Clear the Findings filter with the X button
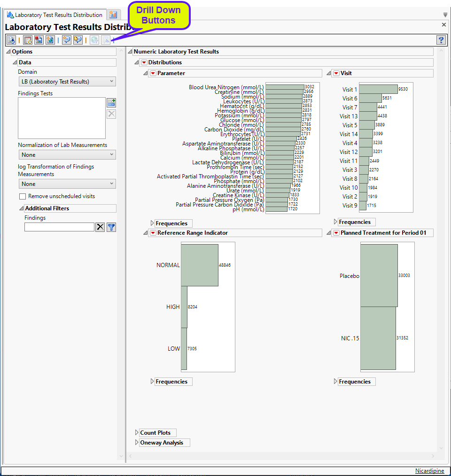 (100, 227)
